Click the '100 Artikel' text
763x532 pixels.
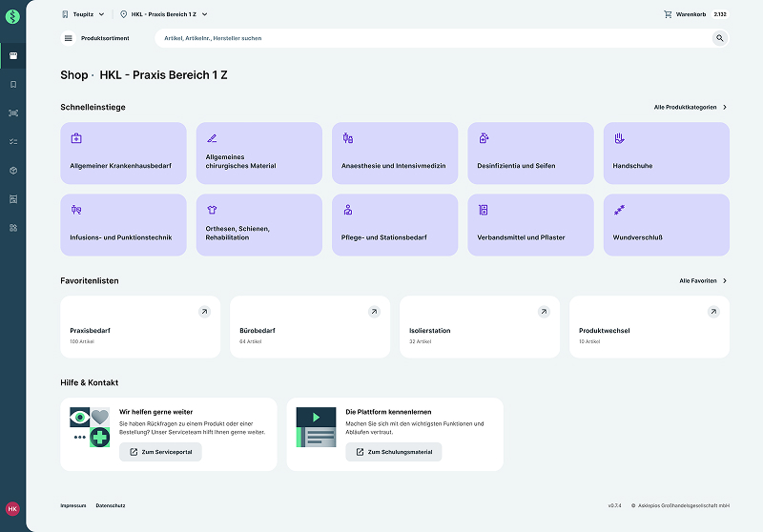pyautogui.click(x=82, y=341)
